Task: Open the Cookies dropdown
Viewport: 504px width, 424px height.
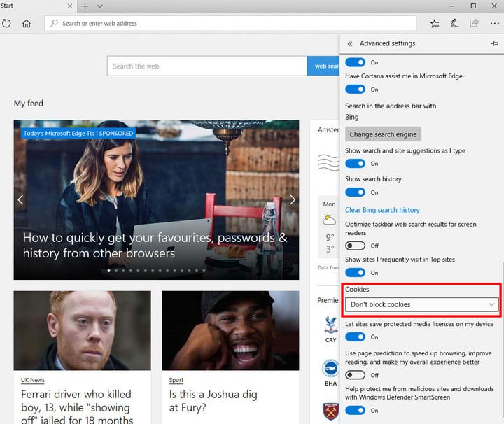Action: (421, 304)
